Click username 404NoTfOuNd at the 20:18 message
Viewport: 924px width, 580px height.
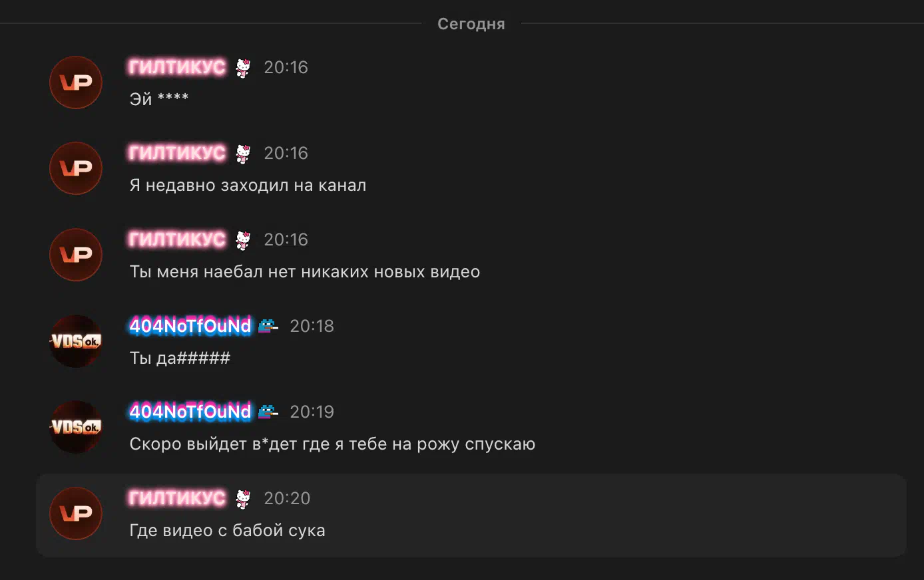(190, 326)
